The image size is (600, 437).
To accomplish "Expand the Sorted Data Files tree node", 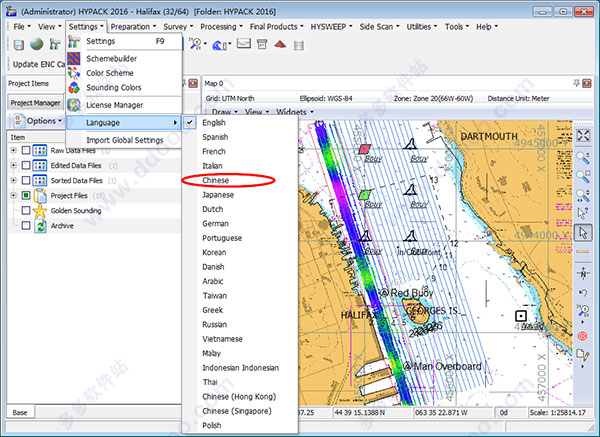I will click(13, 180).
